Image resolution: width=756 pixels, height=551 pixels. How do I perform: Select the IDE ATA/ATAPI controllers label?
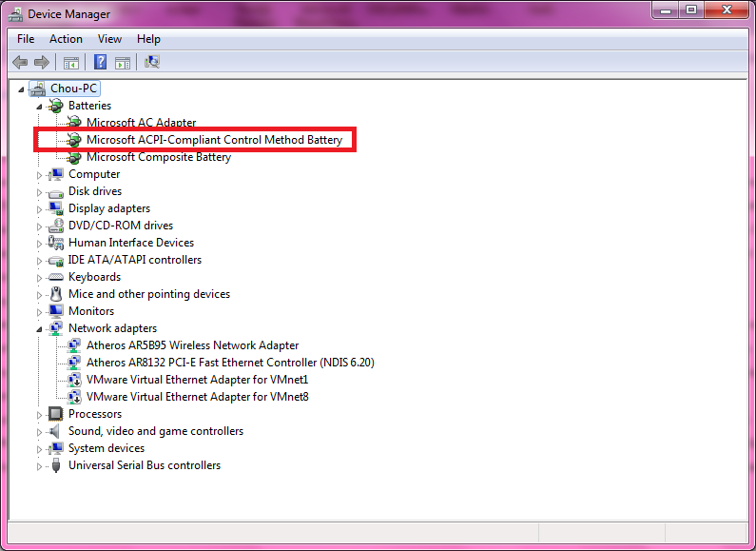point(135,260)
